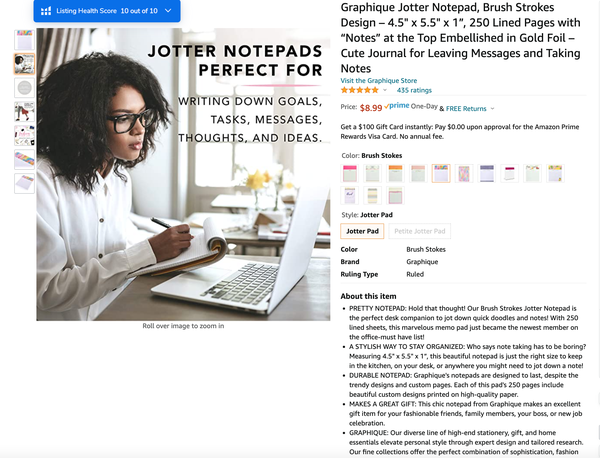Image resolution: width=600 pixels, height=458 pixels.
Task: Select the Jotter Pad style option
Action: click(x=362, y=231)
